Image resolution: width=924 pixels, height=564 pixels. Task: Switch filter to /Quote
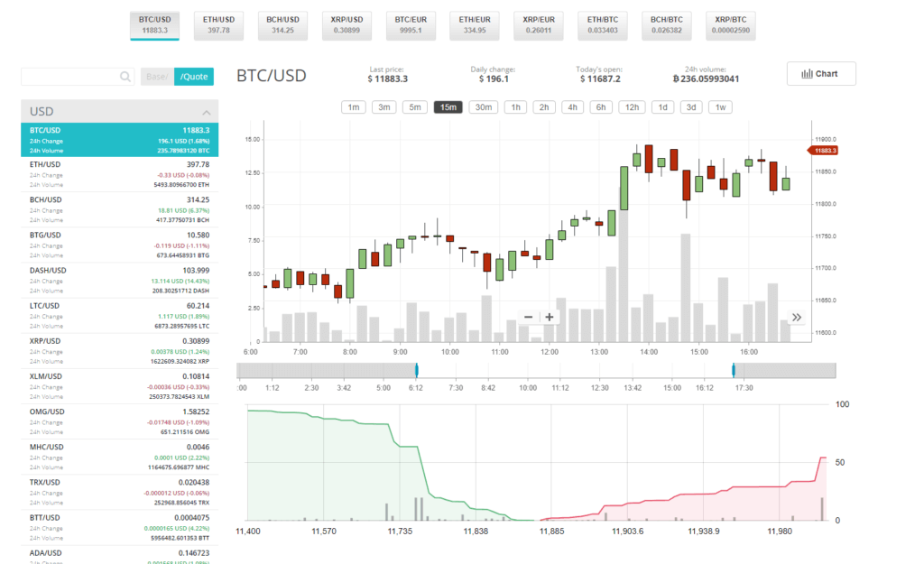click(x=194, y=77)
